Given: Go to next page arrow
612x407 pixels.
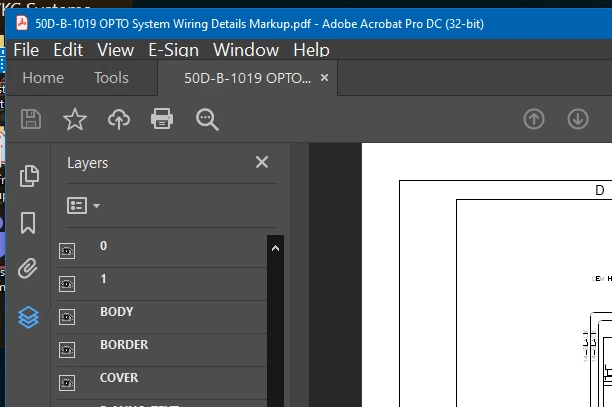Looking at the screenshot, I should coord(578,119).
